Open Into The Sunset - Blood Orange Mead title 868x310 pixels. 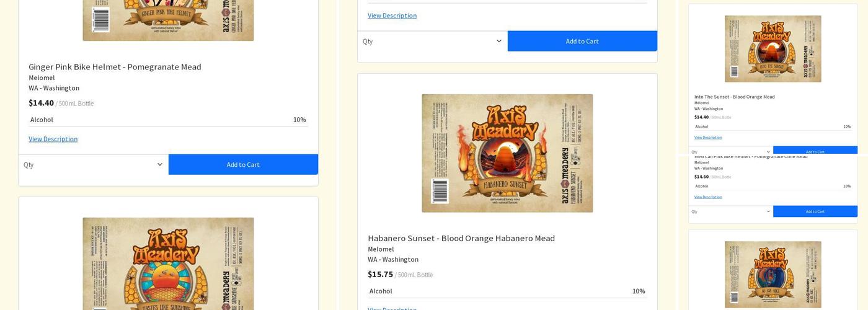(734, 97)
